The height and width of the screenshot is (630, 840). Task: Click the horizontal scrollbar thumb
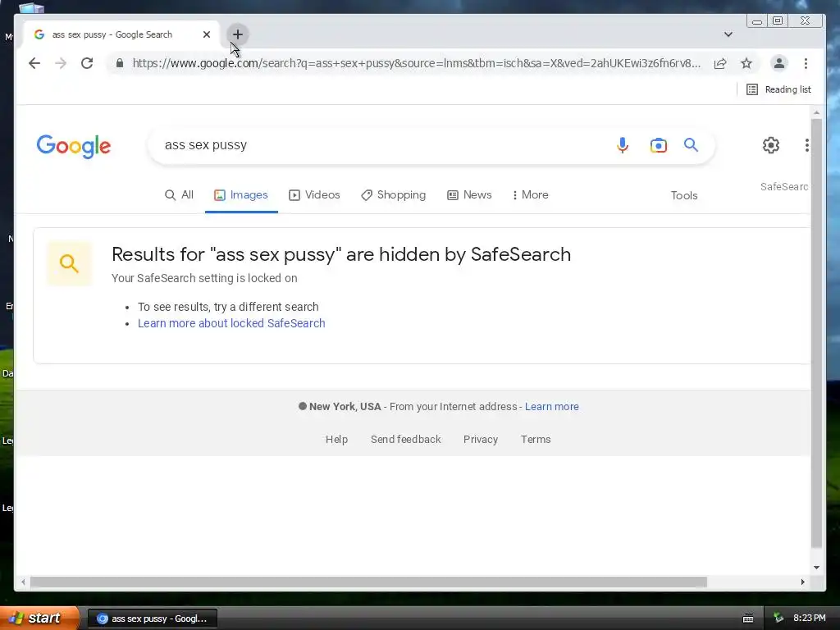point(368,582)
